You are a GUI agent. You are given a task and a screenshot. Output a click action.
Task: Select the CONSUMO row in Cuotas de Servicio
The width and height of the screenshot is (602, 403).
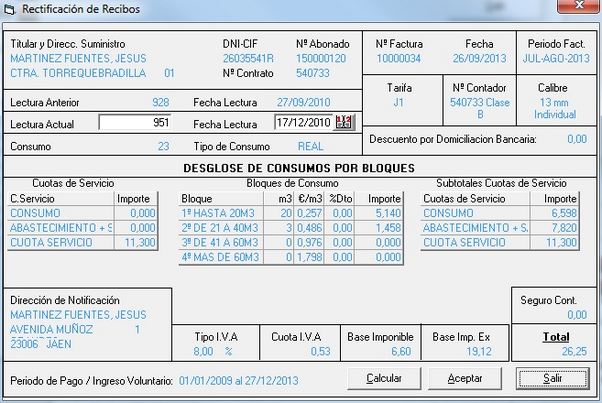click(82, 213)
